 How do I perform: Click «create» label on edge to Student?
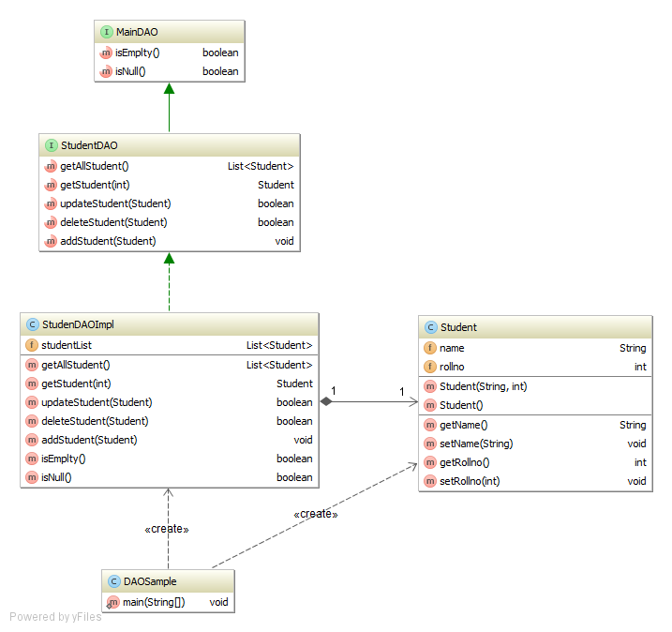[316, 514]
